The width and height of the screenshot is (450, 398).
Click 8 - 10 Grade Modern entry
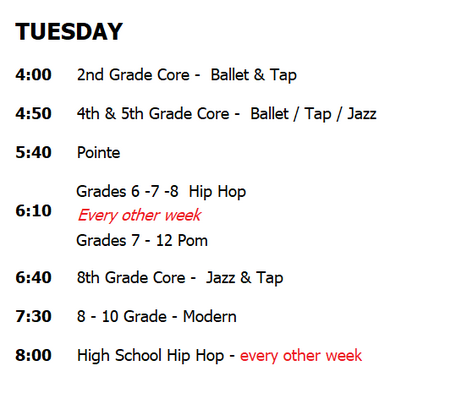pyautogui.click(x=157, y=317)
